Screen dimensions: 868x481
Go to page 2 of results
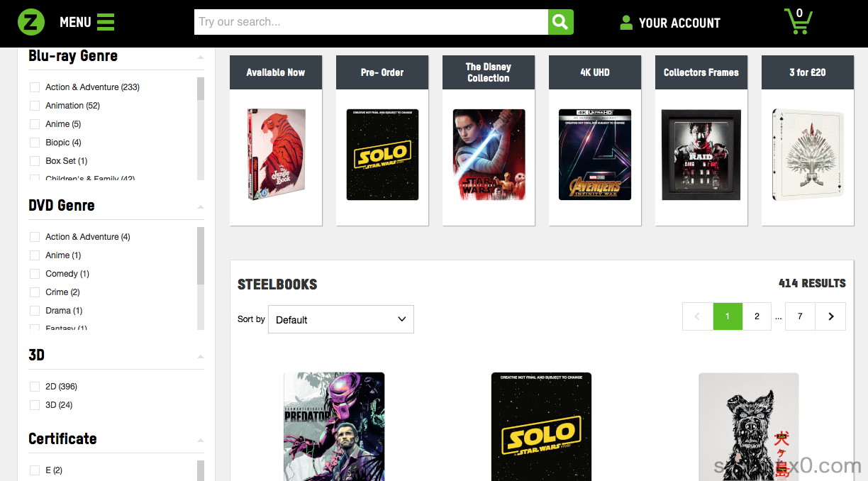point(757,316)
